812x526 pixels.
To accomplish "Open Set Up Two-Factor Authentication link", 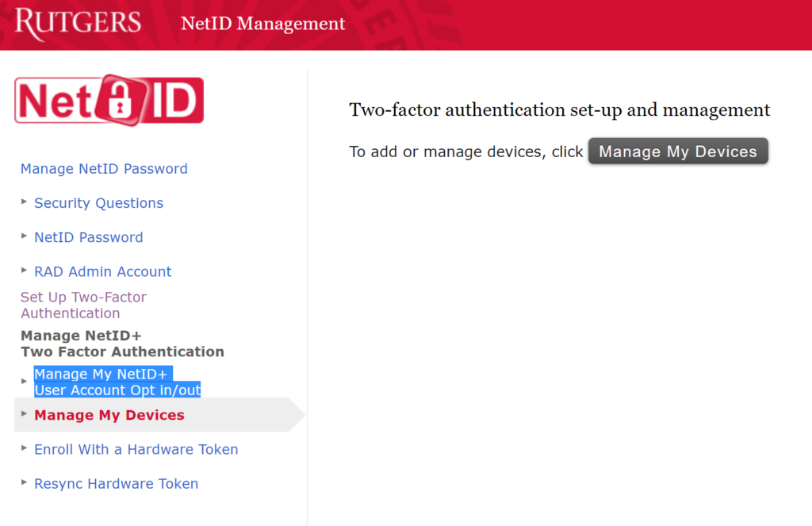I will coord(83,305).
